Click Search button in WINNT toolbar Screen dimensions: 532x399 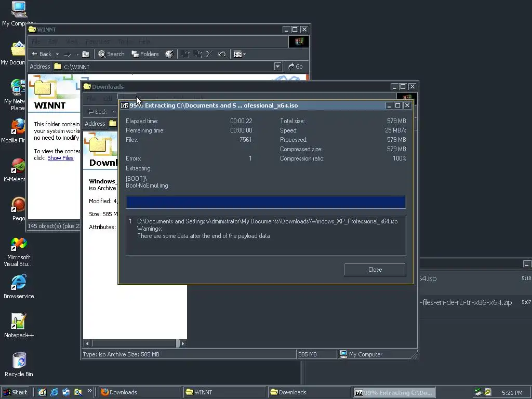click(111, 54)
